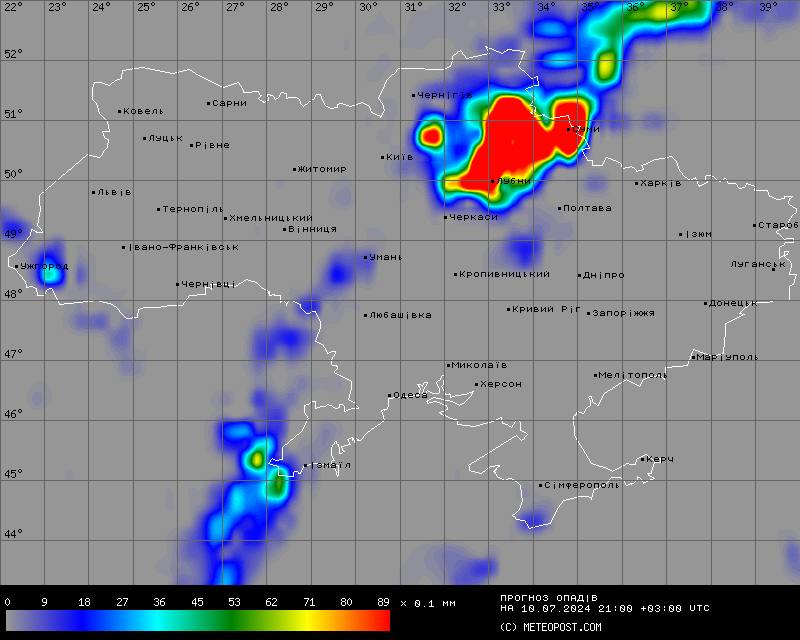The image size is (800, 640).
Task: Click the 30° longitude label at top
Action: (369, 8)
